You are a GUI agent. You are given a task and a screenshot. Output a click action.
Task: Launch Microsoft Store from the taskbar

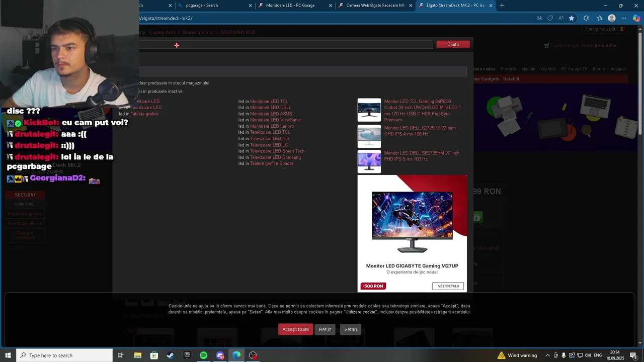154,355
